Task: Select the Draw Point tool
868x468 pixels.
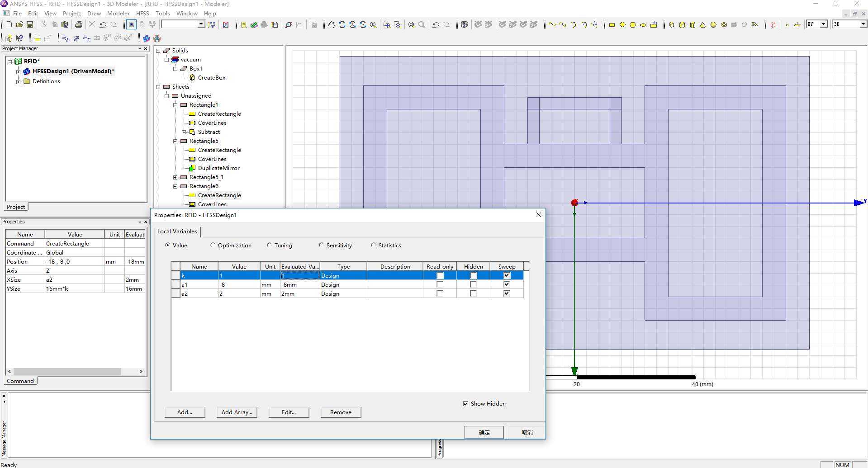Action: pos(787,24)
